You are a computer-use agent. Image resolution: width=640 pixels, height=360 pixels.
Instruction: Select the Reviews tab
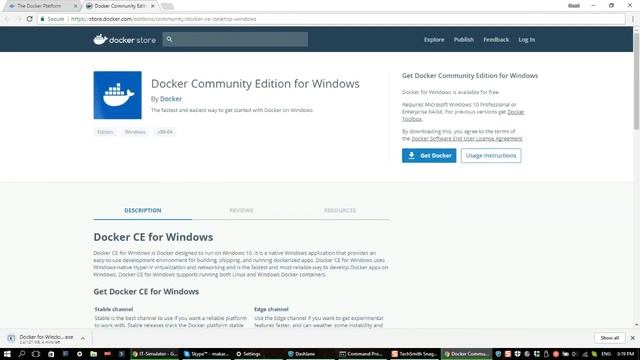tap(241, 211)
